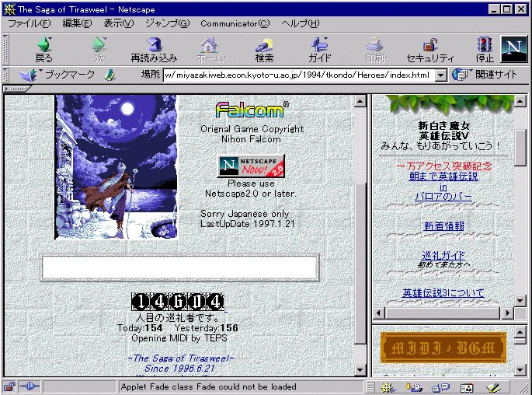The height and width of the screenshot is (395, 532).
Task: Open Related Sites (関連サイト) icon
Action: click(x=460, y=75)
